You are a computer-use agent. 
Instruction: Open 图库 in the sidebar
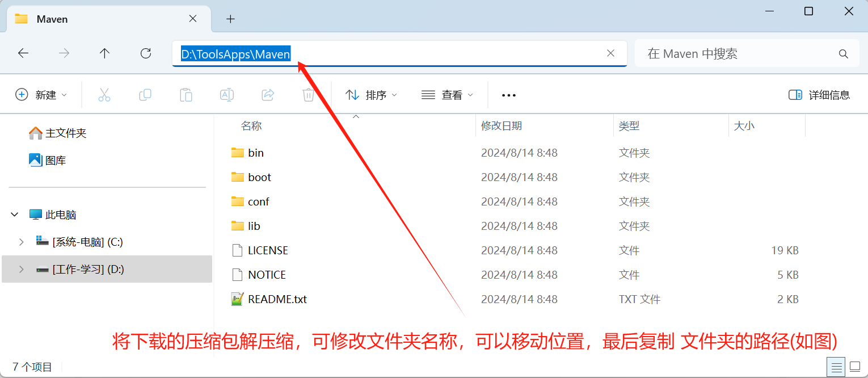(47, 160)
